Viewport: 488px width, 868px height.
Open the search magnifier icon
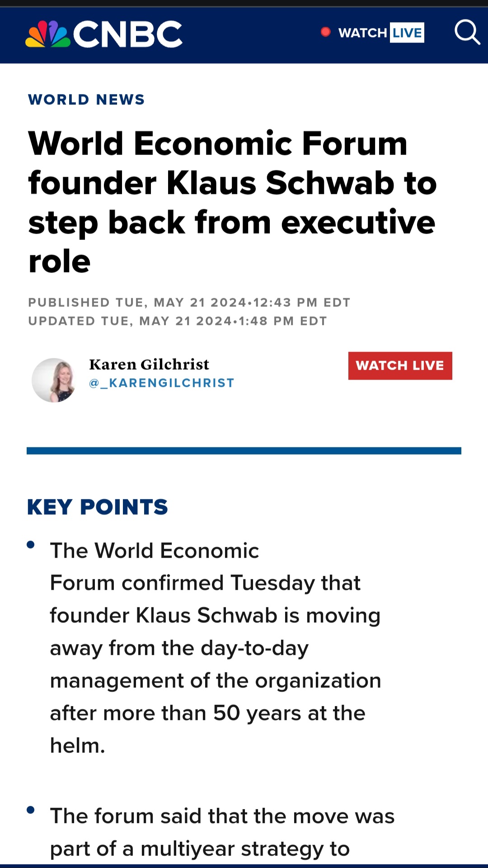pos(467,33)
